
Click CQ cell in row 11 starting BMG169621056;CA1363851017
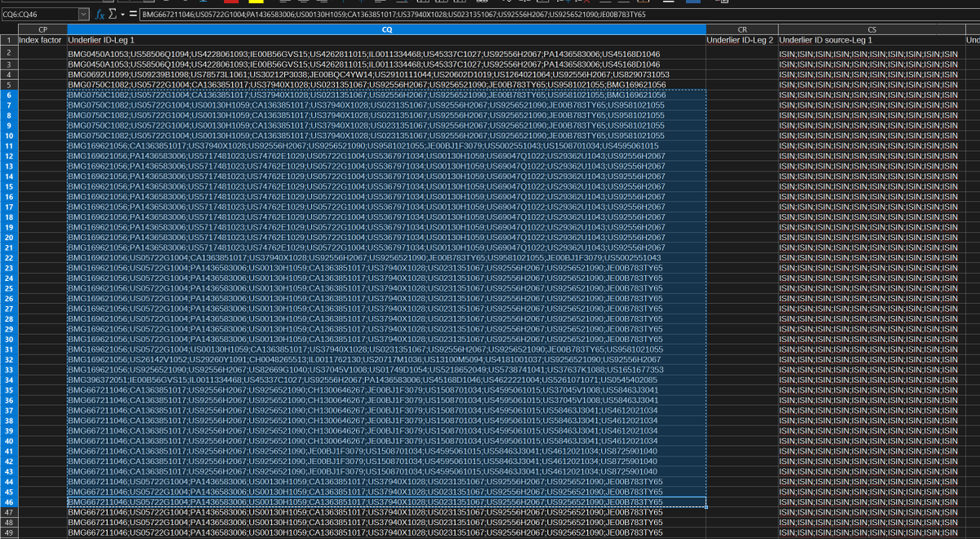tap(385, 145)
